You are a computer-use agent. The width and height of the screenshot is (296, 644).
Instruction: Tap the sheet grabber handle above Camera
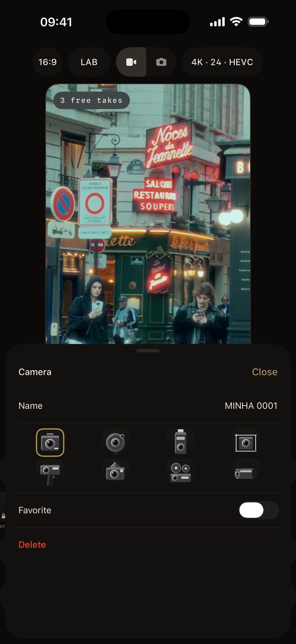tap(148, 351)
